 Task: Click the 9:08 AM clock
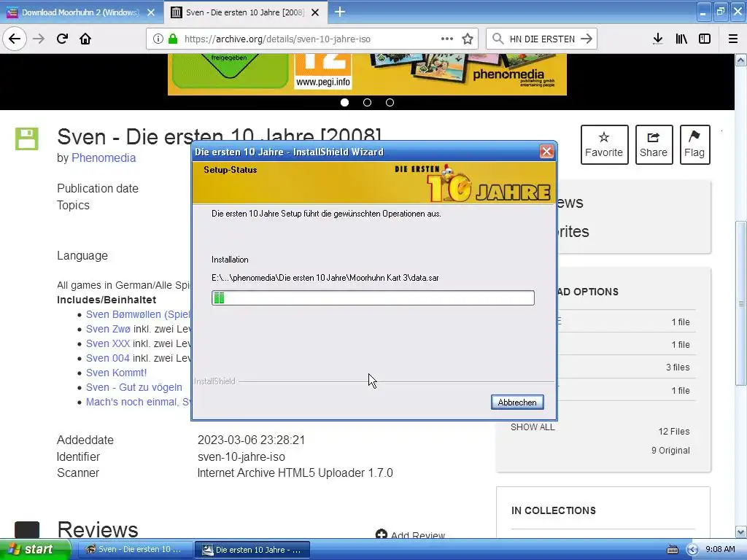[x=720, y=550]
